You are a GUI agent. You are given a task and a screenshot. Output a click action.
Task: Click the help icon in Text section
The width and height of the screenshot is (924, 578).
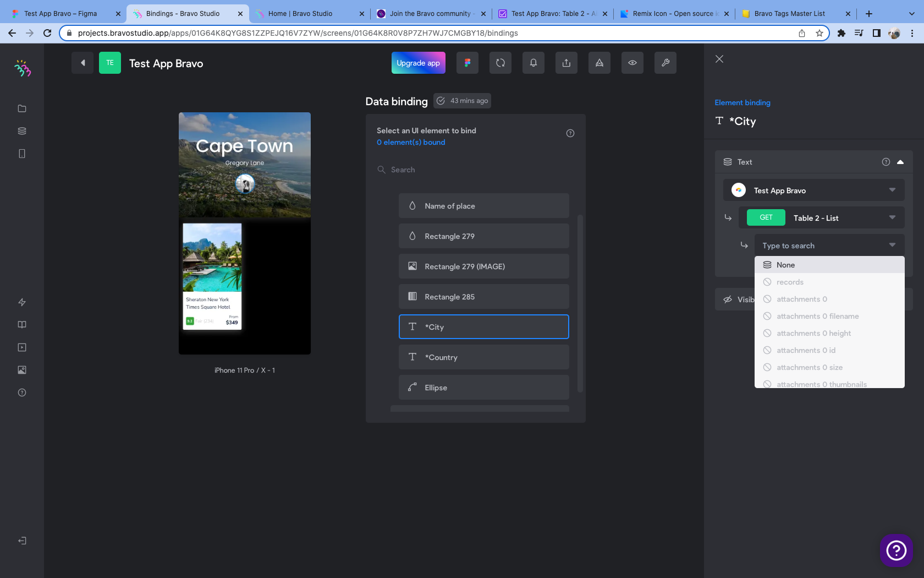pyautogui.click(x=886, y=162)
